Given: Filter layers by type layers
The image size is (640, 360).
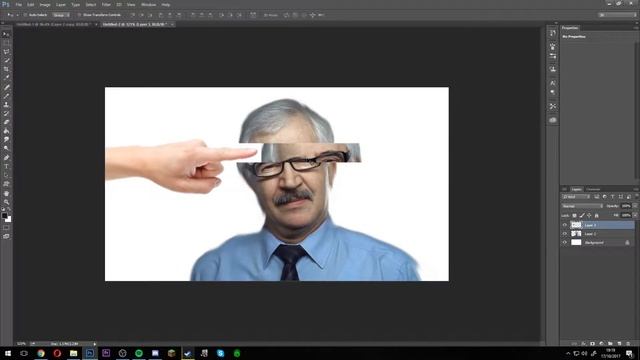Looking at the screenshot, I should point(612,197).
